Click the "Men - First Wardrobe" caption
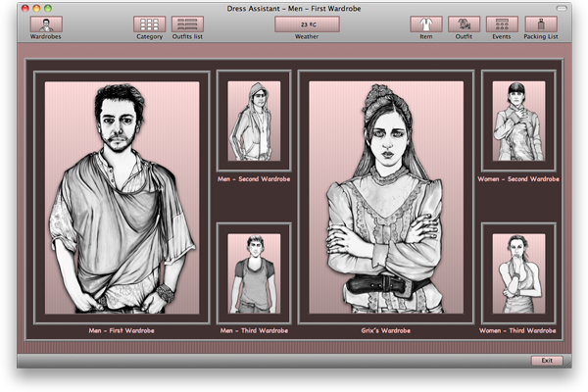This screenshot has height=392, width=588. pos(122,331)
